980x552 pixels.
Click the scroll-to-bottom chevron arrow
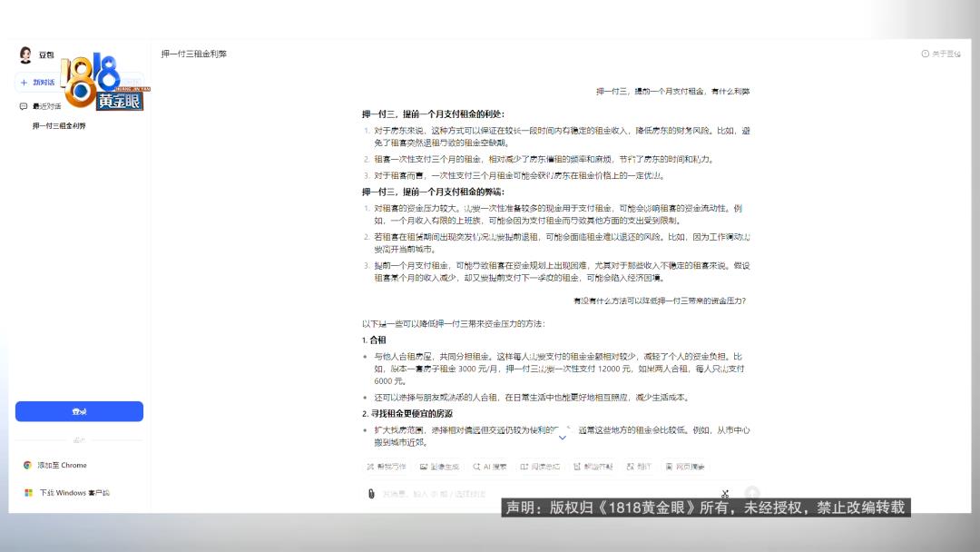point(562,438)
